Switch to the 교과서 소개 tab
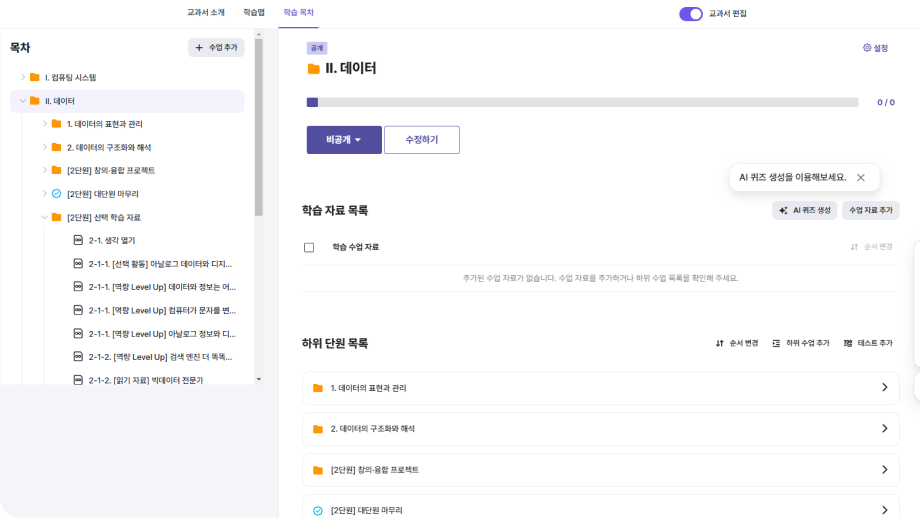 click(x=205, y=13)
